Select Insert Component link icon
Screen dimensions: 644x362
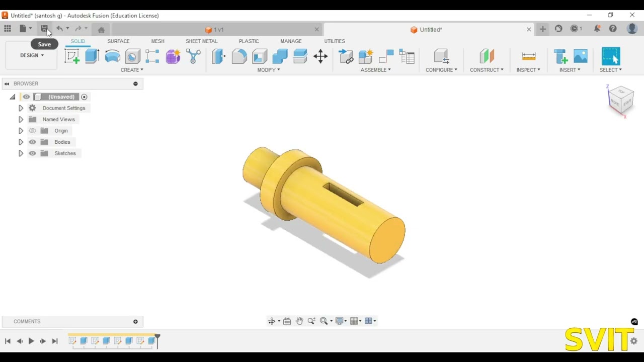[346, 56]
